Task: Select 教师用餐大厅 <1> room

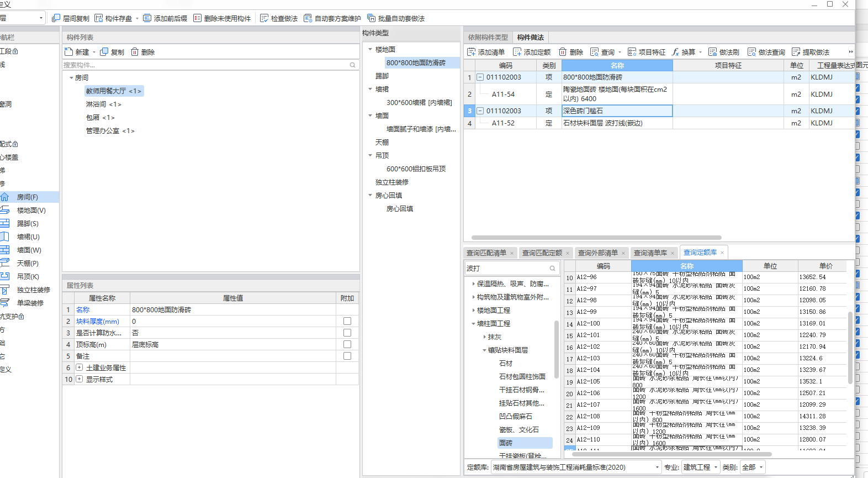Action: tap(113, 91)
